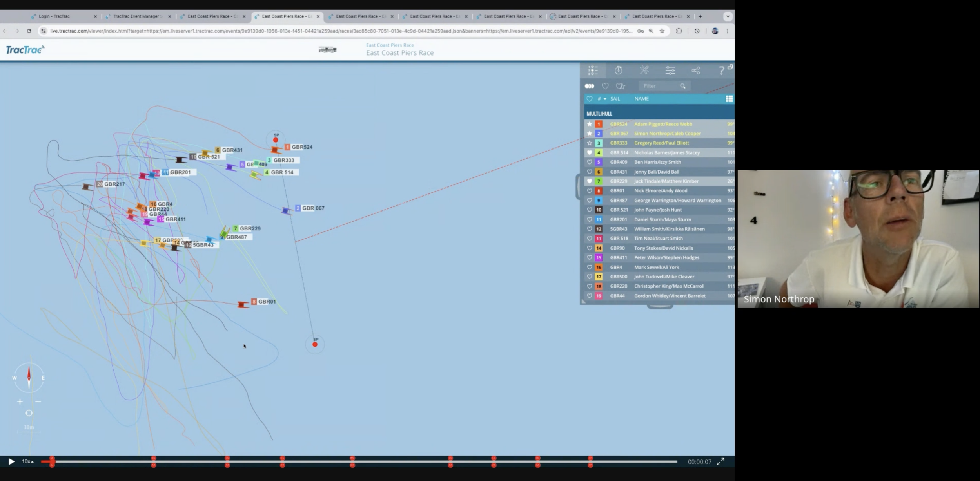Click the red playback timeline handle

[52, 461]
